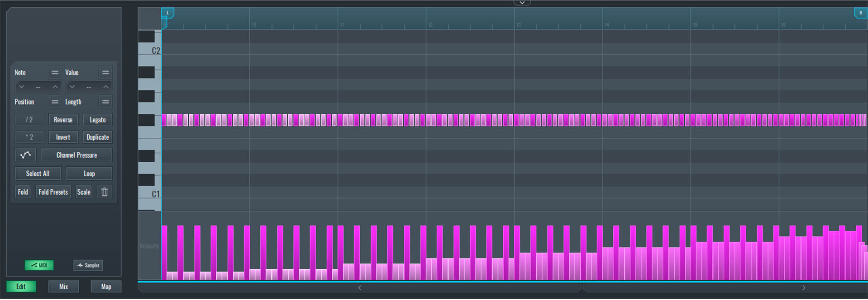Click the equalize icon next to Position
Screen dimensions: 868x300
click(55, 102)
